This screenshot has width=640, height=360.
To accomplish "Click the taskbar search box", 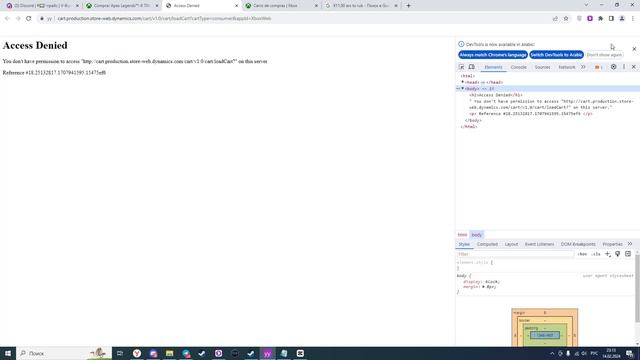I will pos(64,353).
